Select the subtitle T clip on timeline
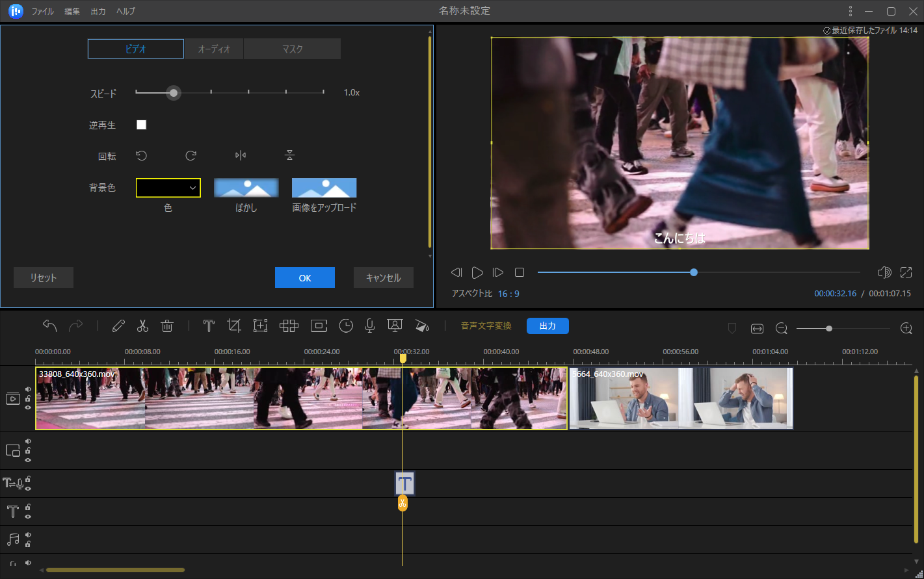Viewport: 924px width, 579px height. (404, 483)
